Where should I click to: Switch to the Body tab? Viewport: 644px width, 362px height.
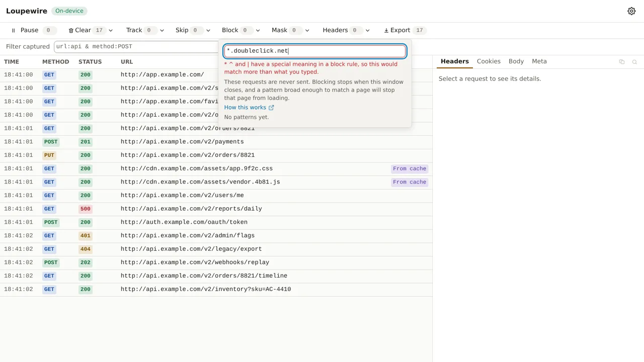click(x=516, y=61)
